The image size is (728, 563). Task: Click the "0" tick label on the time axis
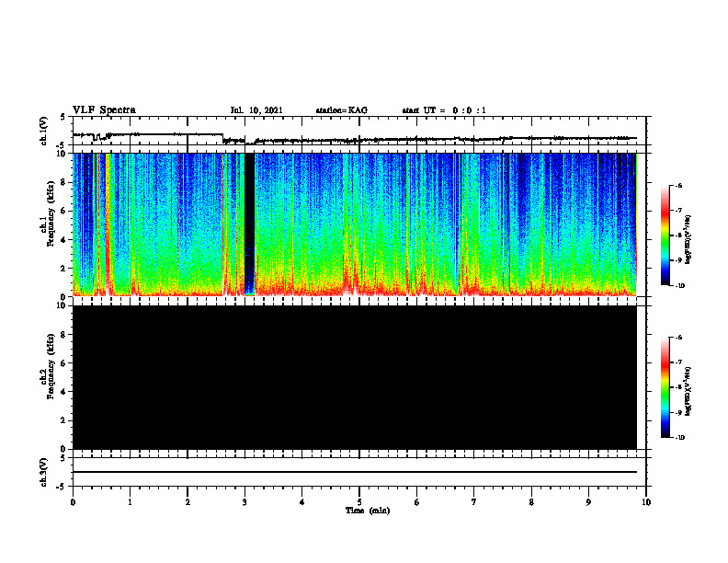click(73, 502)
